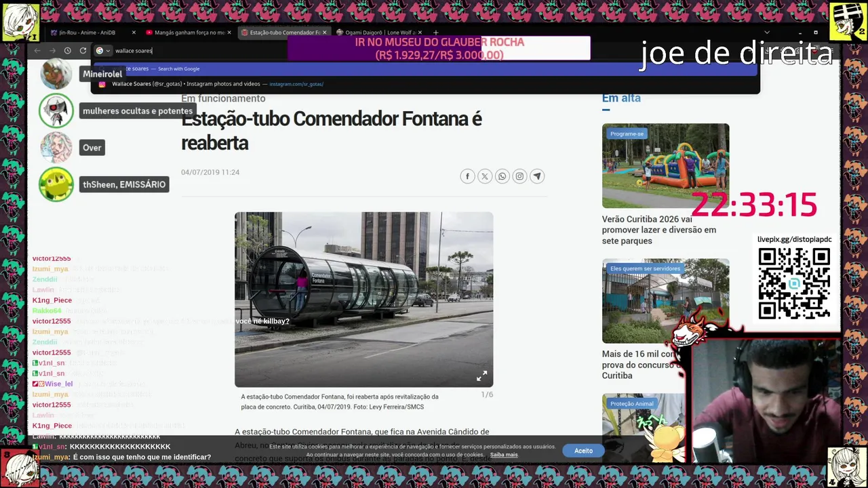Open the 'Mais de 16 mil' concurso headline
The image size is (868, 488).
[641, 365]
